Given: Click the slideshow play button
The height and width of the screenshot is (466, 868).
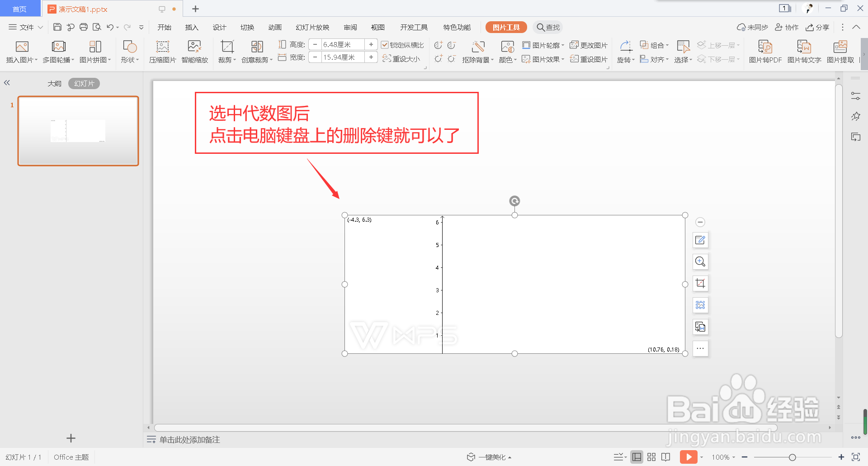Looking at the screenshot, I should point(689,456).
